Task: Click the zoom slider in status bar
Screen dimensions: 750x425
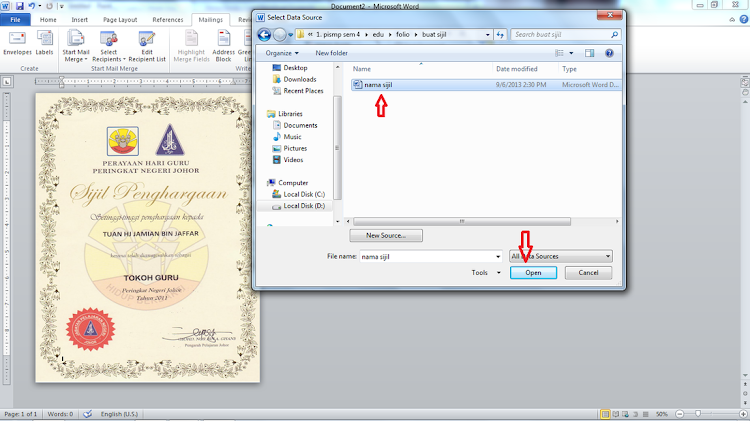Action: point(698,414)
